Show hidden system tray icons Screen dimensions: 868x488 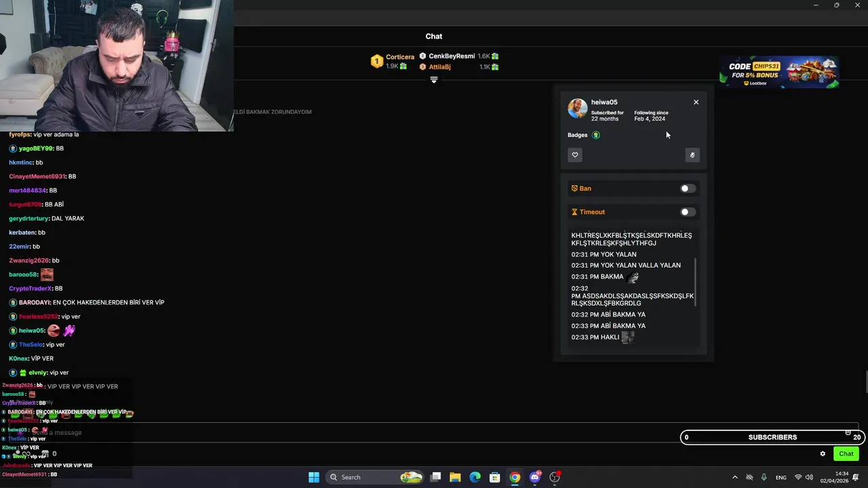[734, 477]
